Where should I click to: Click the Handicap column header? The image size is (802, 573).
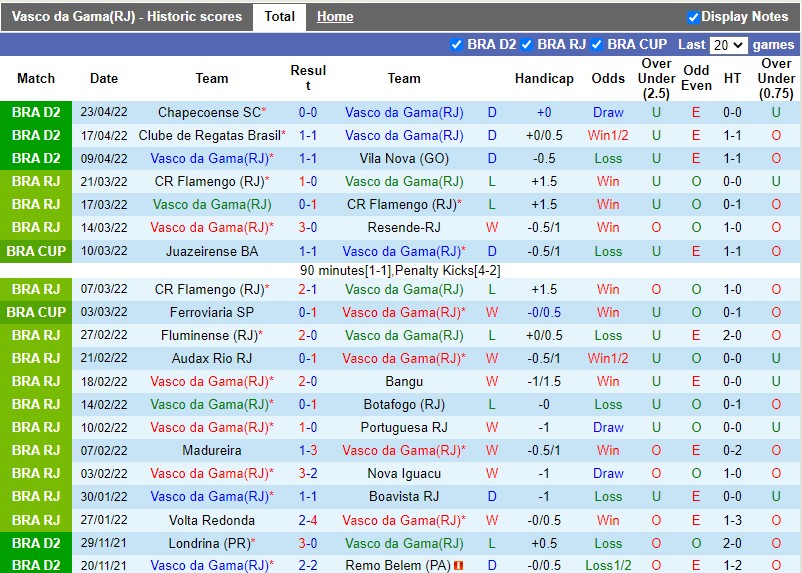click(544, 78)
